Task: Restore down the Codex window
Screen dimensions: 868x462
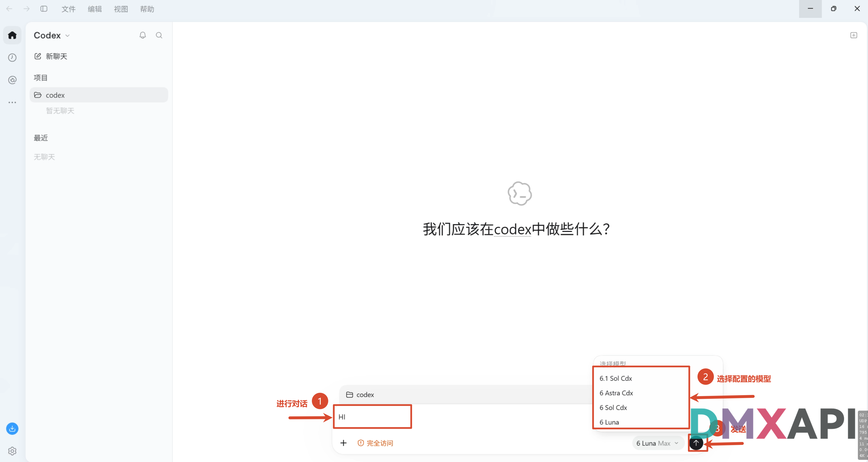Action: coord(834,9)
